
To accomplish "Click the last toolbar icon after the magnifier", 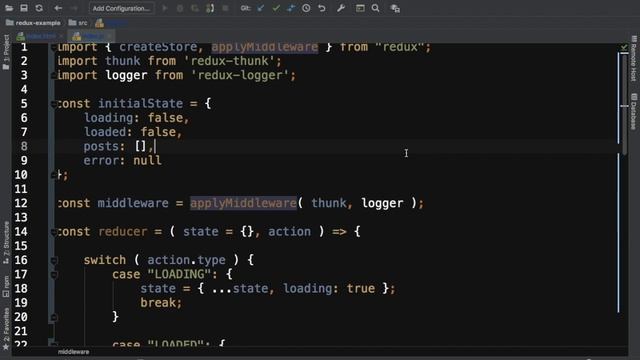I will [395, 8].
